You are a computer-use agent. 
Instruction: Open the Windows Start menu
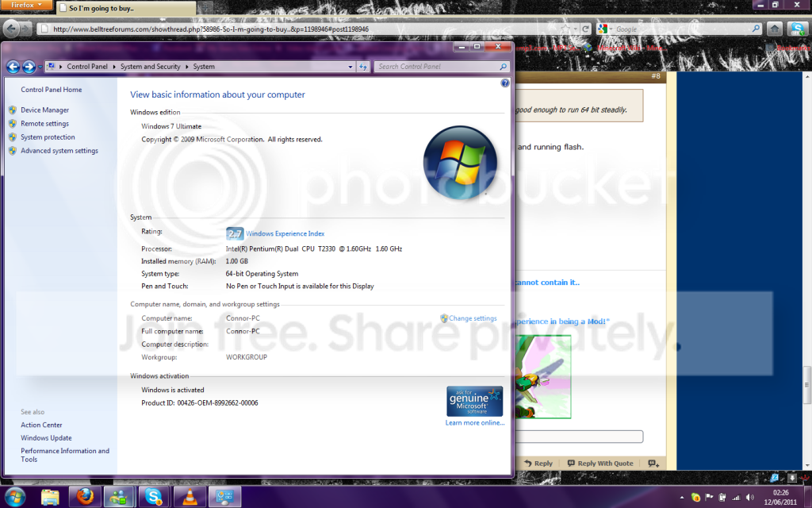point(15,497)
